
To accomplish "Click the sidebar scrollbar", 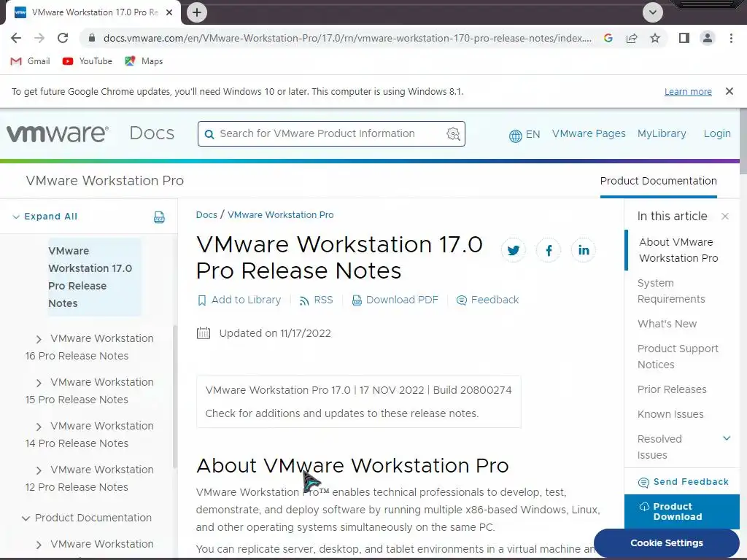I will [x=175, y=396].
